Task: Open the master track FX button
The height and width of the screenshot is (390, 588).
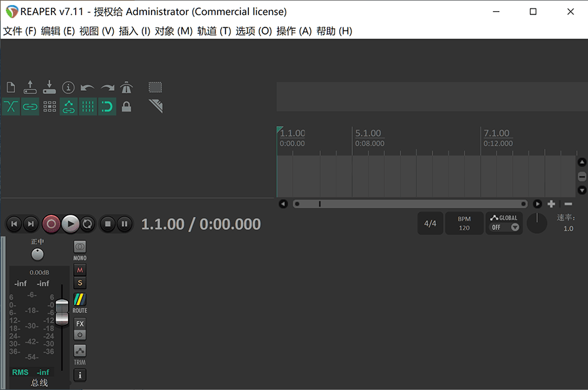Action: click(x=80, y=323)
